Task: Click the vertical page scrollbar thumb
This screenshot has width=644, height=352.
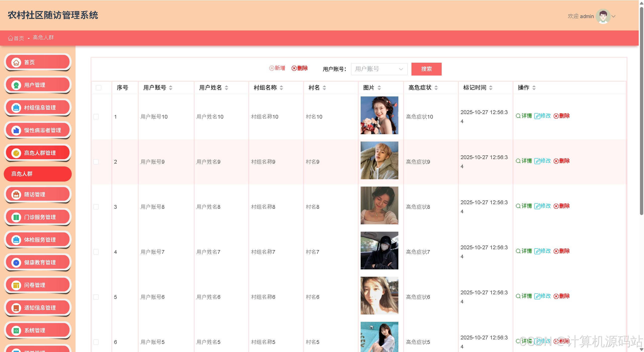Action: 641,111
